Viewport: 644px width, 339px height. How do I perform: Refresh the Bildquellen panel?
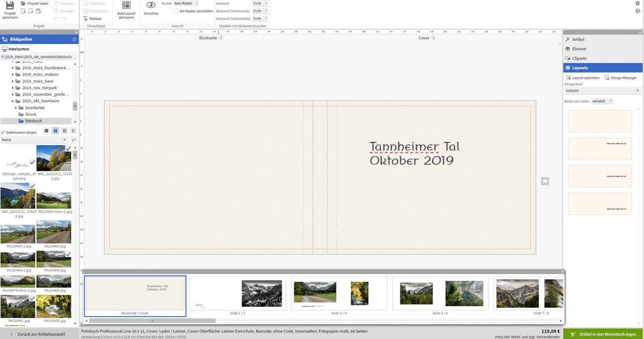pyautogui.click(x=74, y=40)
